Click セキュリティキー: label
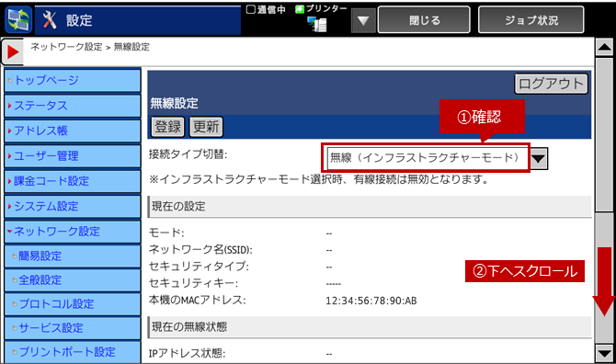 [x=193, y=283]
